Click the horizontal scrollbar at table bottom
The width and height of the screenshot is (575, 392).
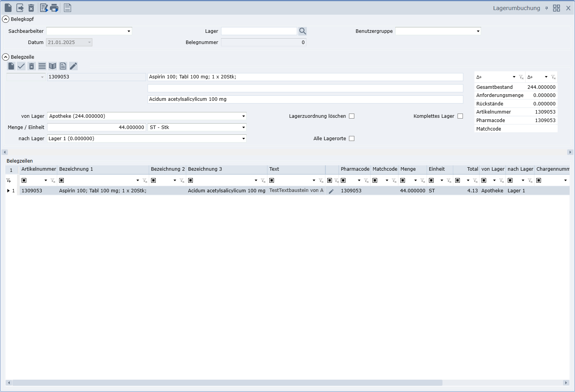coord(227,383)
